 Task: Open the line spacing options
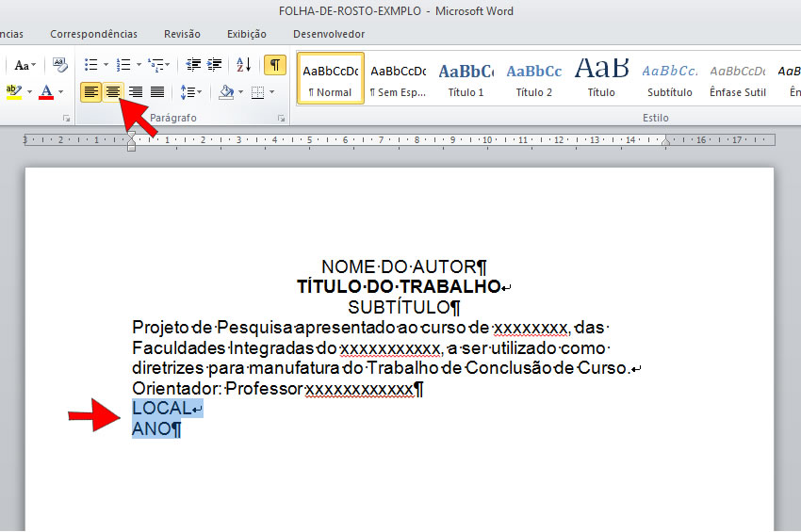tap(191, 92)
